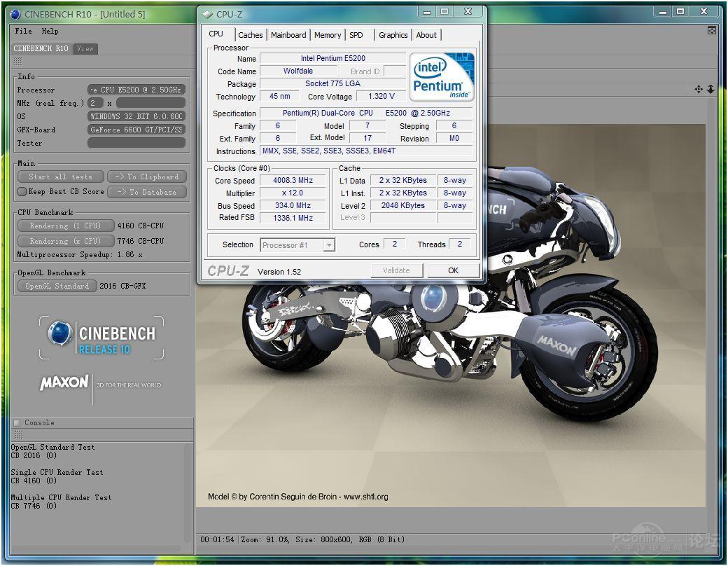Open the Help menu in CINEBENCH

tap(50, 31)
